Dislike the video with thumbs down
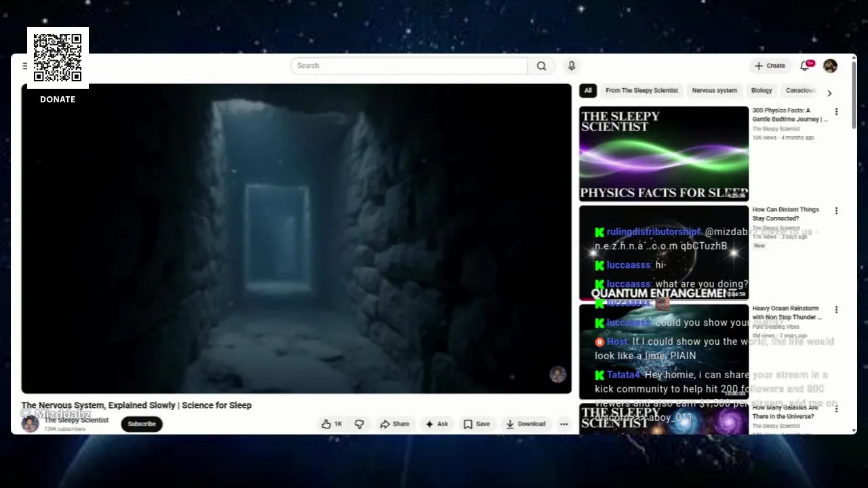868x488 pixels. (359, 424)
